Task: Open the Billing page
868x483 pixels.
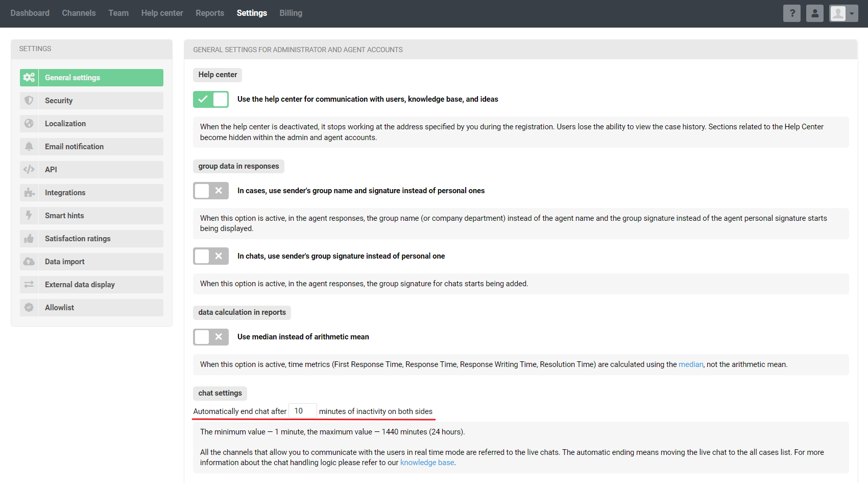Action: coord(291,13)
